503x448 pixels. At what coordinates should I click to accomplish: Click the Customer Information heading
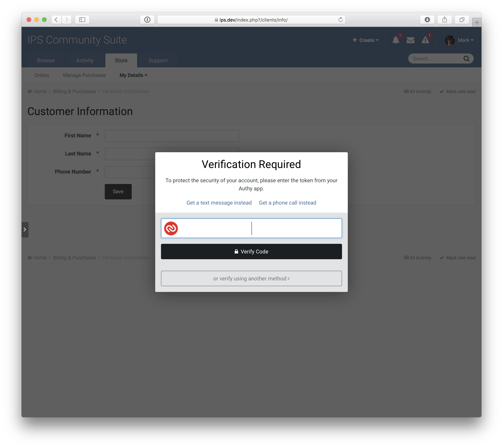coord(80,111)
